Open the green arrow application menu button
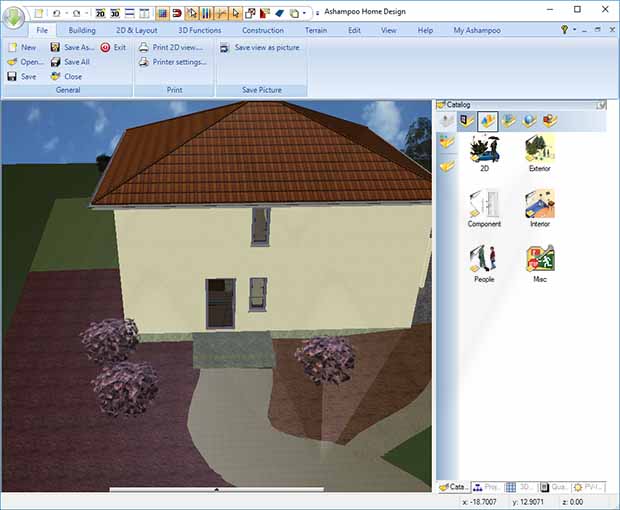The height and width of the screenshot is (510, 620). (x=14, y=17)
